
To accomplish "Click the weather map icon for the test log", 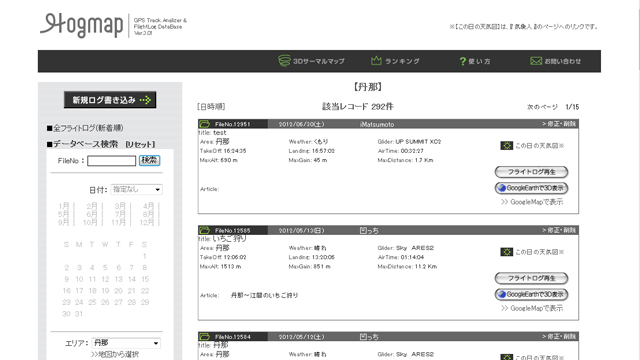I will [507, 145].
